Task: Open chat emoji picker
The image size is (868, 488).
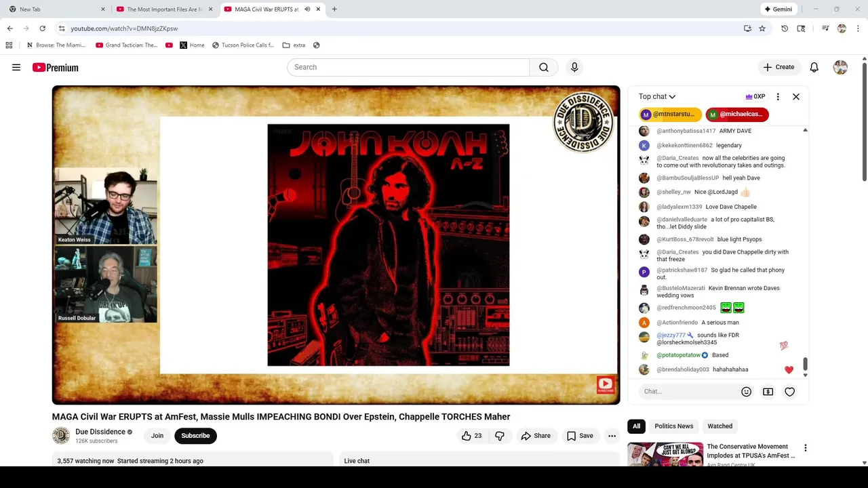Action: (746, 392)
